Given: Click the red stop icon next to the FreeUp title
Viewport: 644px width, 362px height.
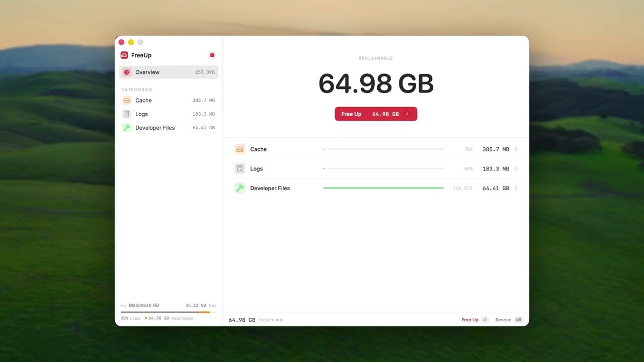Looking at the screenshot, I should [x=212, y=55].
